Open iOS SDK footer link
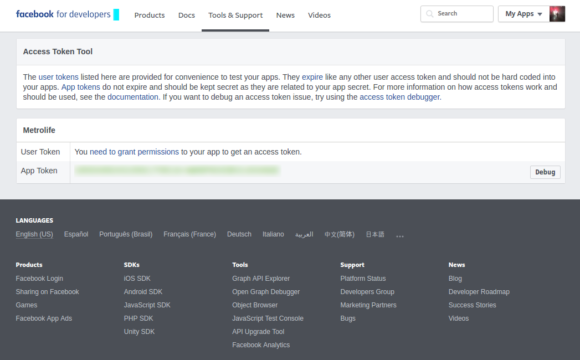This screenshot has width=580, height=360. (x=137, y=278)
